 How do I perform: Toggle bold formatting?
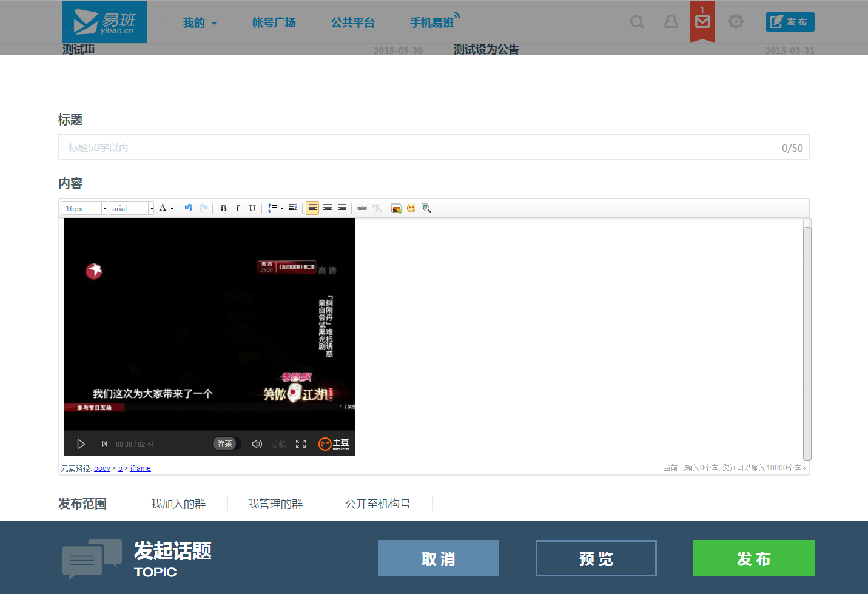pyautogui.click(x=223, y=208)
